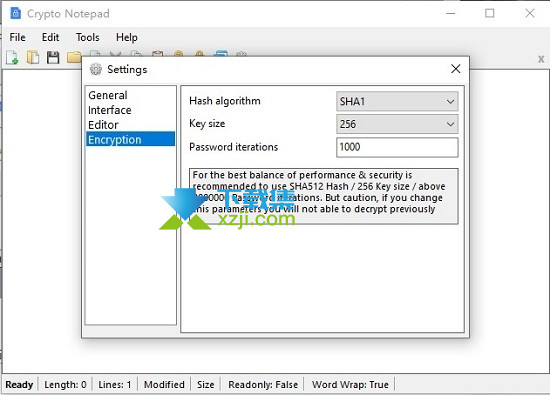
Task: Click the Password iterations input field
Action: (397, 147)
